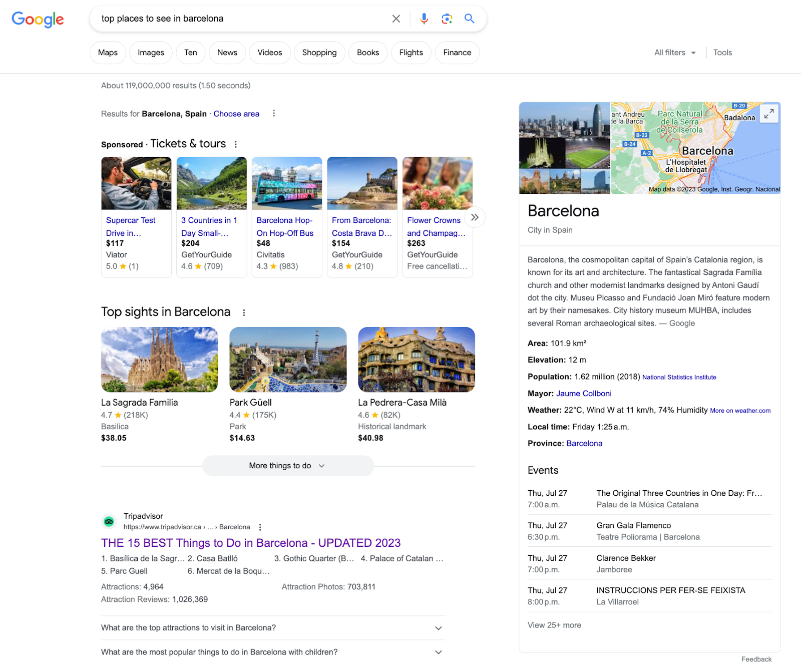This screenshot has height=672, width=801.
Task: Open the Costa Brava day trip listing
Action: pyautogui.click(x=362, y=227)
